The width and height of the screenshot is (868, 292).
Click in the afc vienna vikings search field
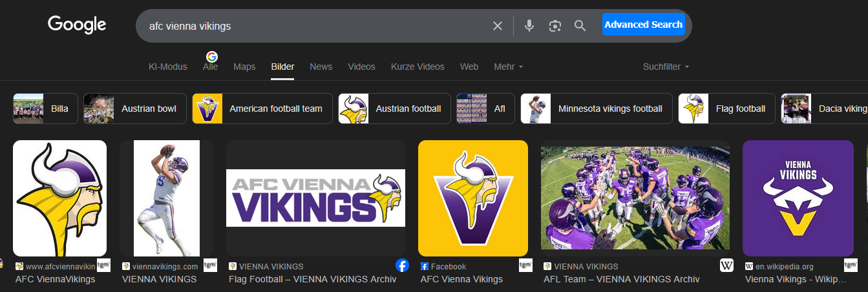(x=317, y=26)
